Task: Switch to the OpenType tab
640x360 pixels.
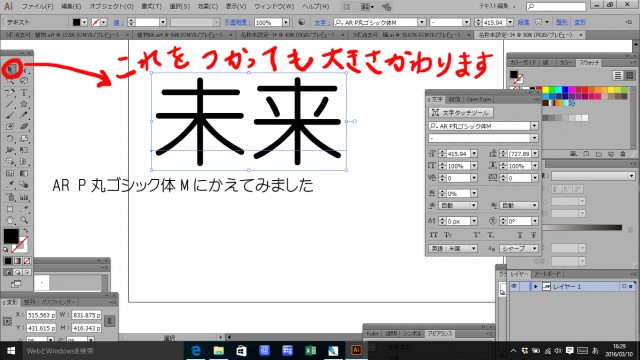Action: tap(479, 99)
